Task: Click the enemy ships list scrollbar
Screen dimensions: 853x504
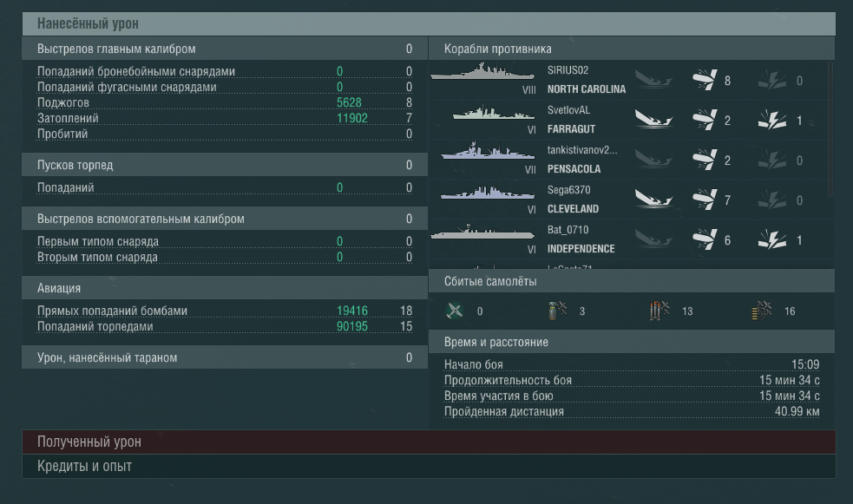Action: click(830, 129)
